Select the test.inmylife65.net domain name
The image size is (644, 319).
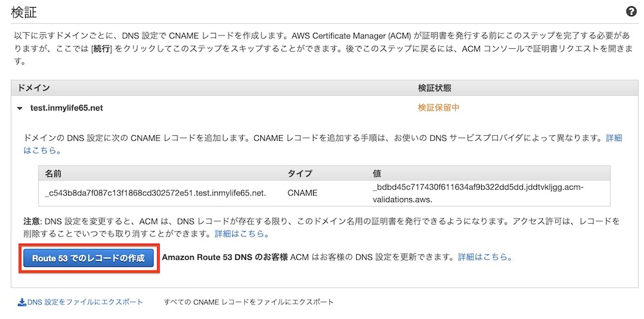click(66, 108)
